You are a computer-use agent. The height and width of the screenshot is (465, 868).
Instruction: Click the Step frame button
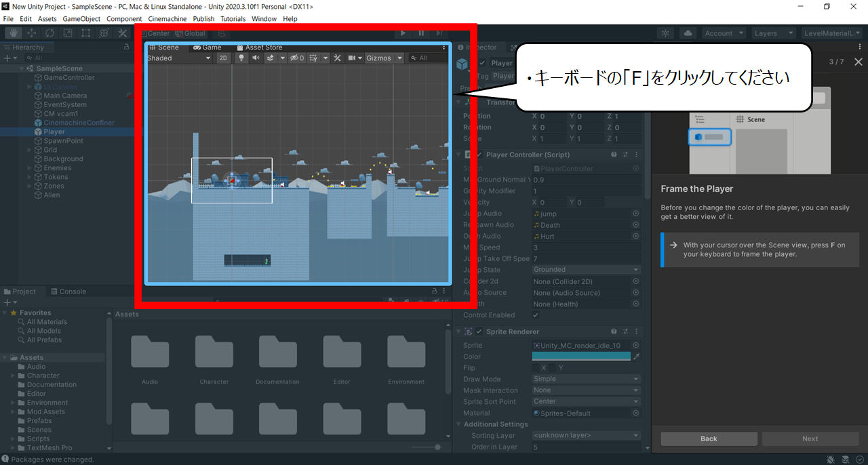(x=439, y=33)
